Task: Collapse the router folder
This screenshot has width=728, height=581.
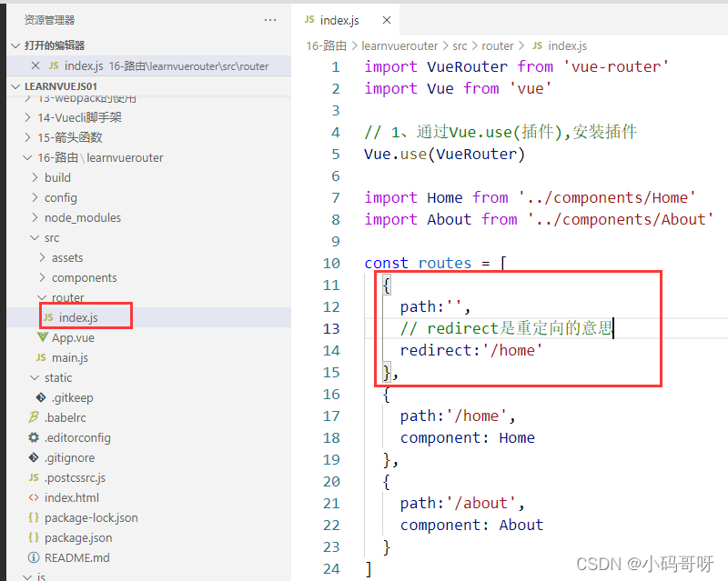Action: [x=42, y=297]
